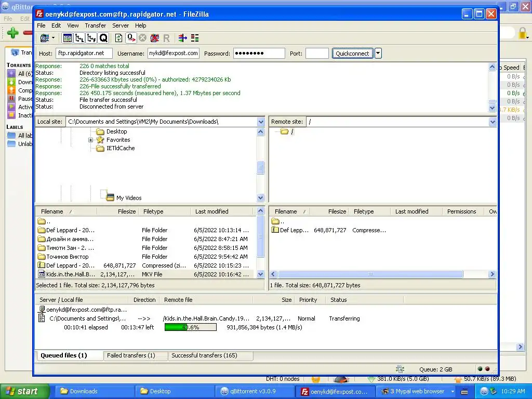Toggle processing of transfer queue

tap(131, 38)
